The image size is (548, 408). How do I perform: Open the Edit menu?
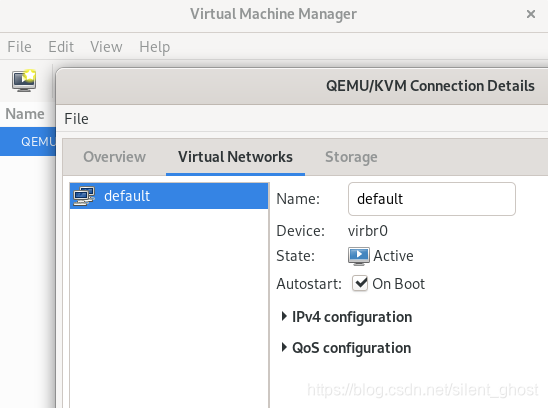[x=61, y=46]
